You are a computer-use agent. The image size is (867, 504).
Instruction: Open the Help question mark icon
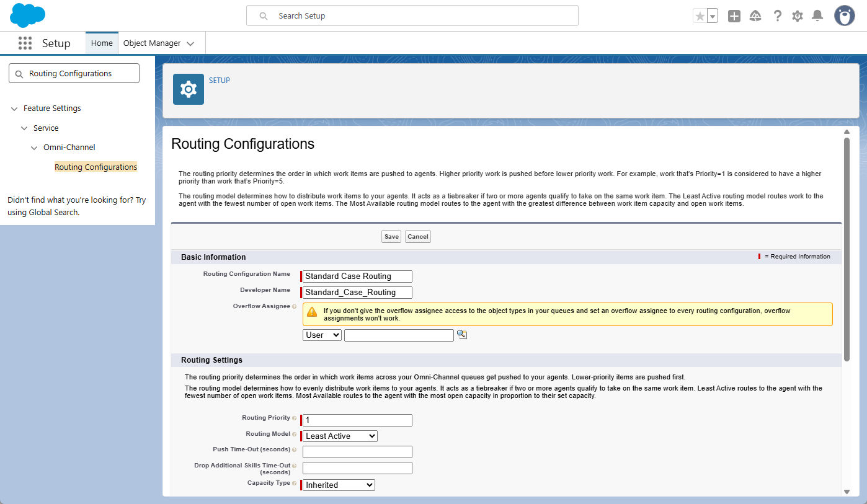(777, 16)
